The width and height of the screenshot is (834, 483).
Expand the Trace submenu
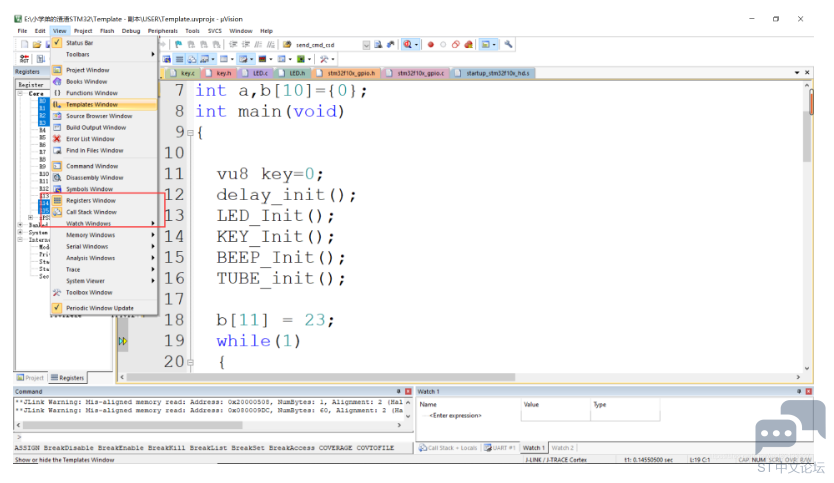tap(104, 270)
